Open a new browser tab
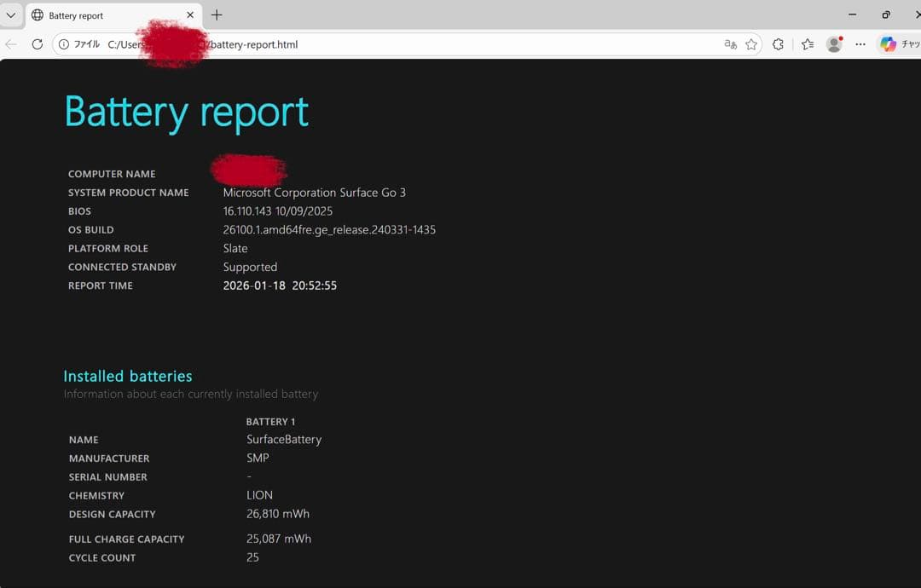The image size is (921, 588). click(x=217, y=14)
